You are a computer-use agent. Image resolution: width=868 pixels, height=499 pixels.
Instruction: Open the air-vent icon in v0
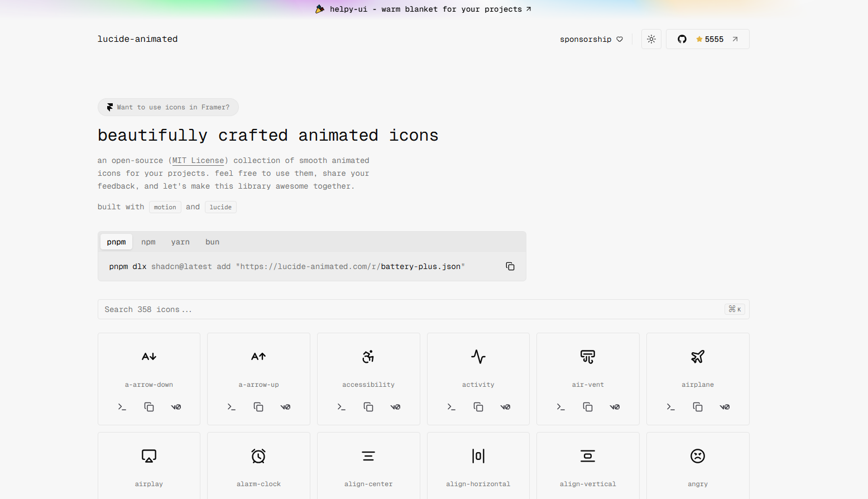(615, 407)
